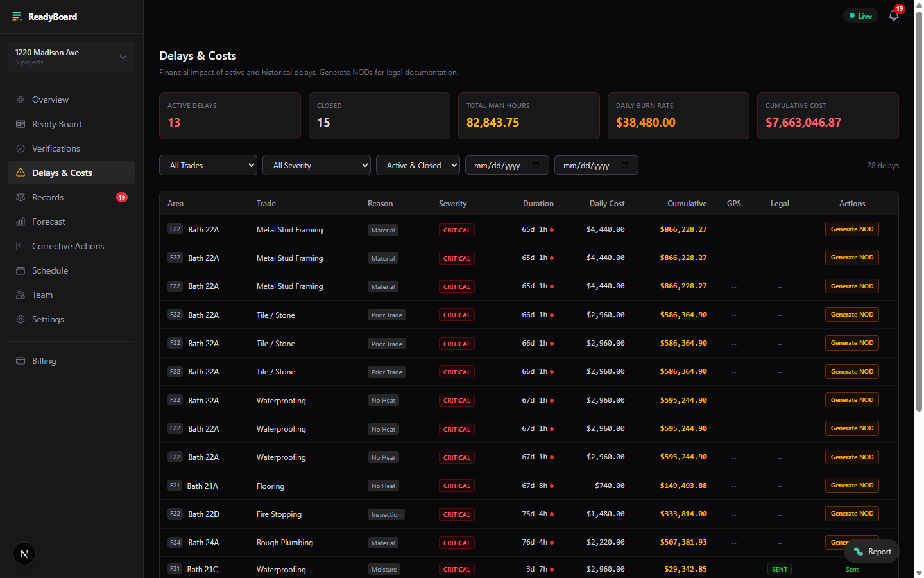This screenshot has width=924, height=578.
Task: Click the Sent link in Bath 21C row
Action: click(x=851, y=570)
